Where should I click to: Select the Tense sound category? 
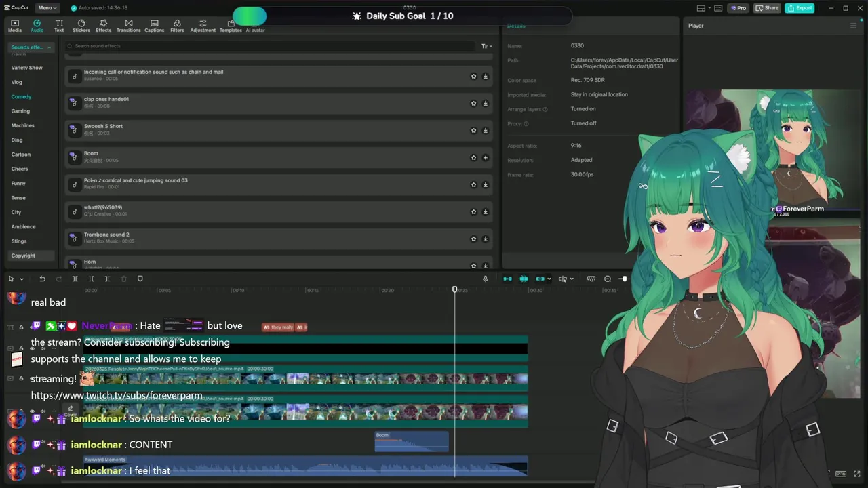pos(18,198)
